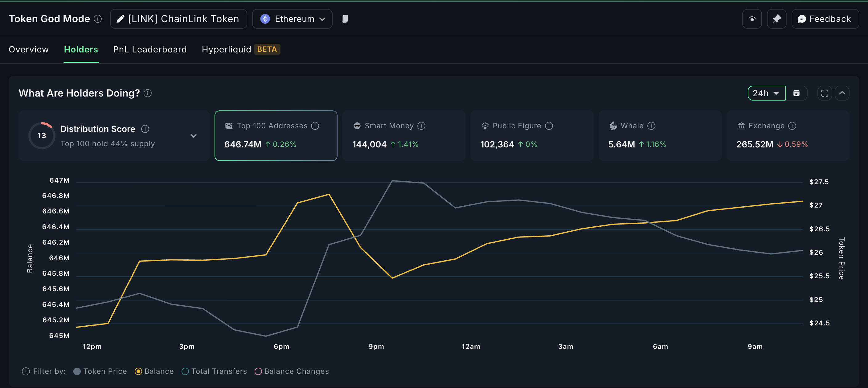
Task: Select the Balance Changes filter
Action: click(x=258, y=371)
